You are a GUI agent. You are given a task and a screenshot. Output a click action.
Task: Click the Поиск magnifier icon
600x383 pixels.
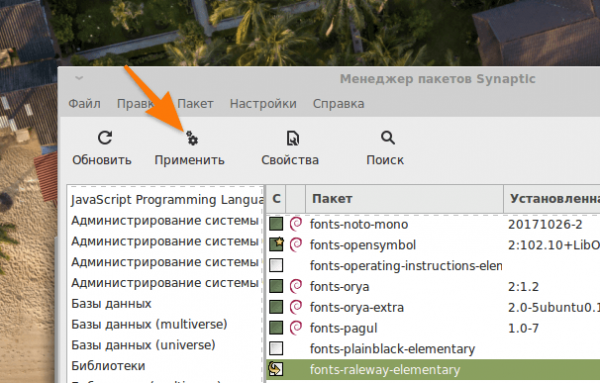tap(388, 138)
